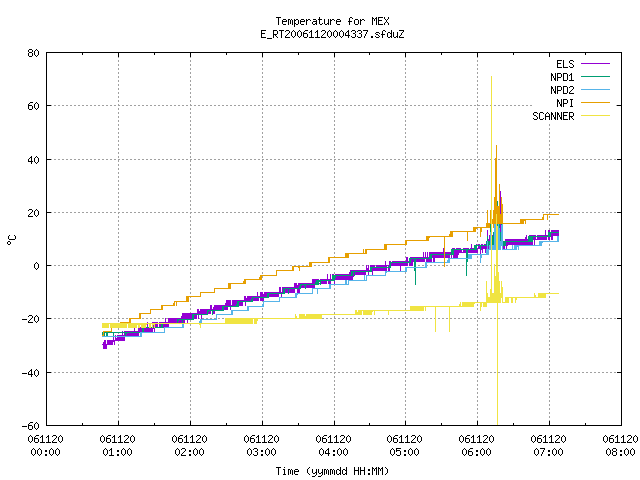The width and height of the screenshot is (640, 480).
Task: Click the orange NPI spike peak near 45°C
Action: (496, 147)
